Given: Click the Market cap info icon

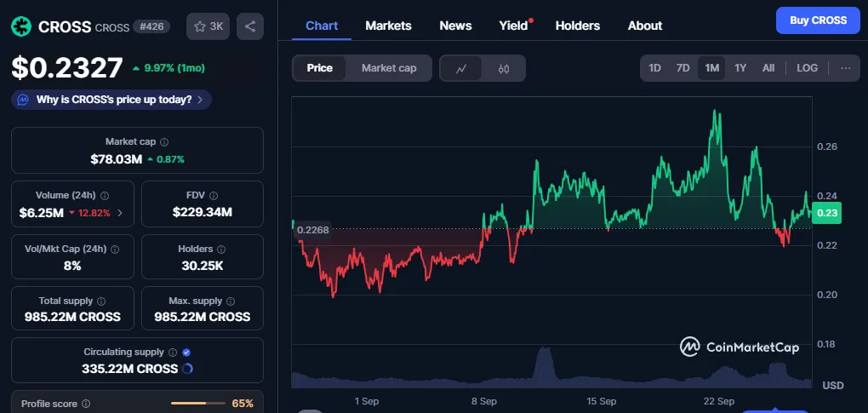Looking at the screenshot, I should [165, 142].
